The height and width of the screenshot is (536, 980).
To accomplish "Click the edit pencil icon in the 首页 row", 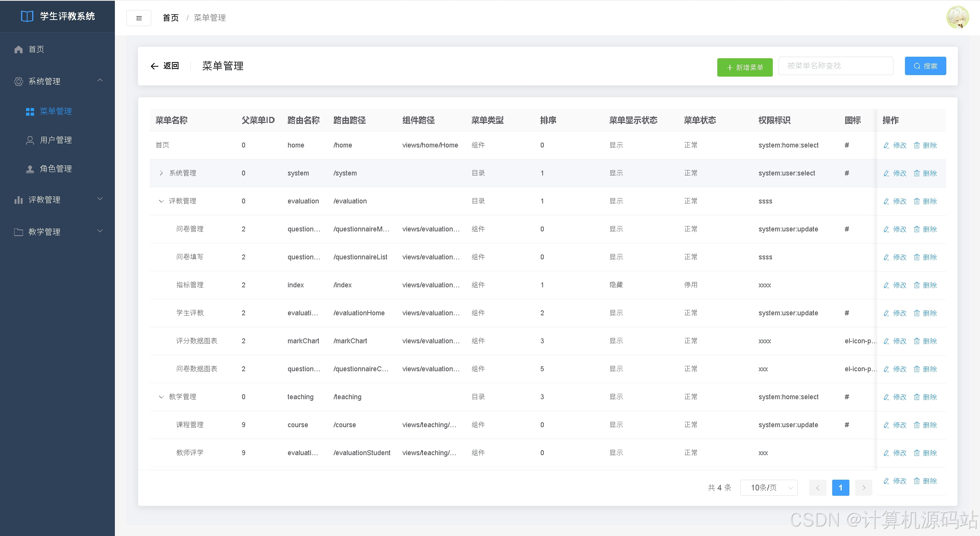I will [886, 145].
